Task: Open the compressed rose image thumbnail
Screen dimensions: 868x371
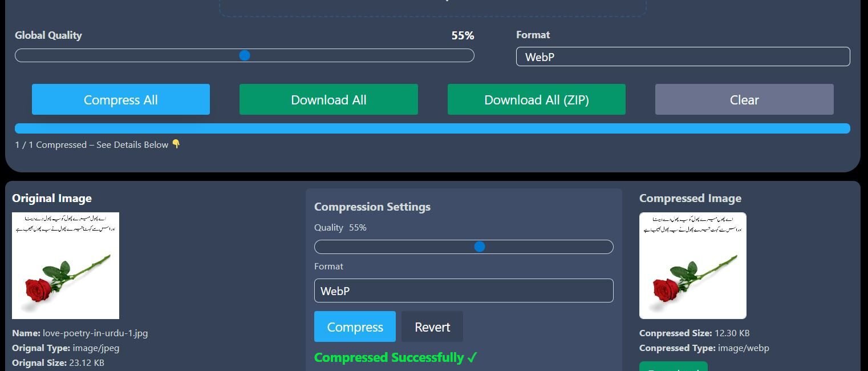Action: (692, 265)
